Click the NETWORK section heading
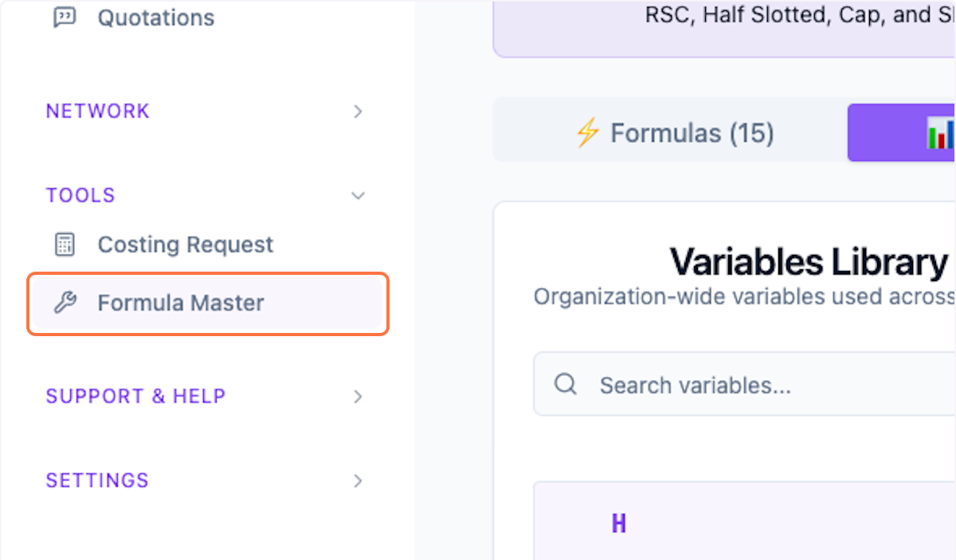The height and width of the screenshot is (560, 956). pyautogui.click(x=97, y=111)
